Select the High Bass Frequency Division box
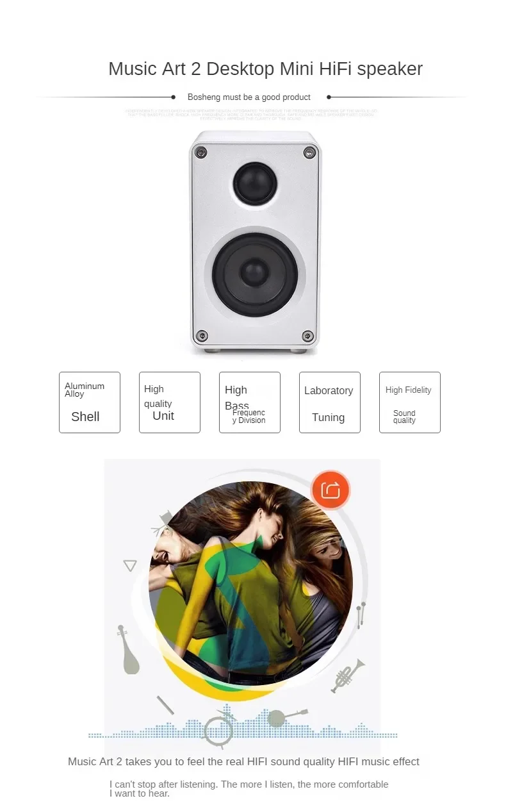Viewport: 506px width, 812px height. coord(250,402)
